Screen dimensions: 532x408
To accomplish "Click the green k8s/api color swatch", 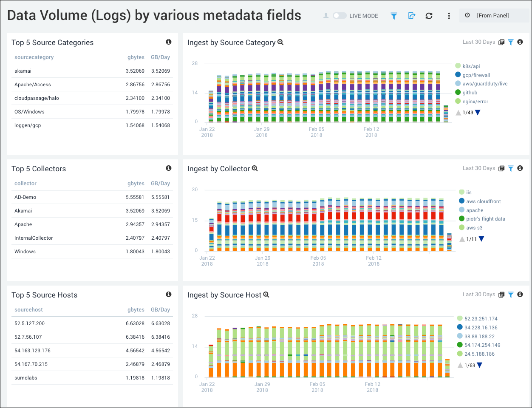I will [457, 66].
